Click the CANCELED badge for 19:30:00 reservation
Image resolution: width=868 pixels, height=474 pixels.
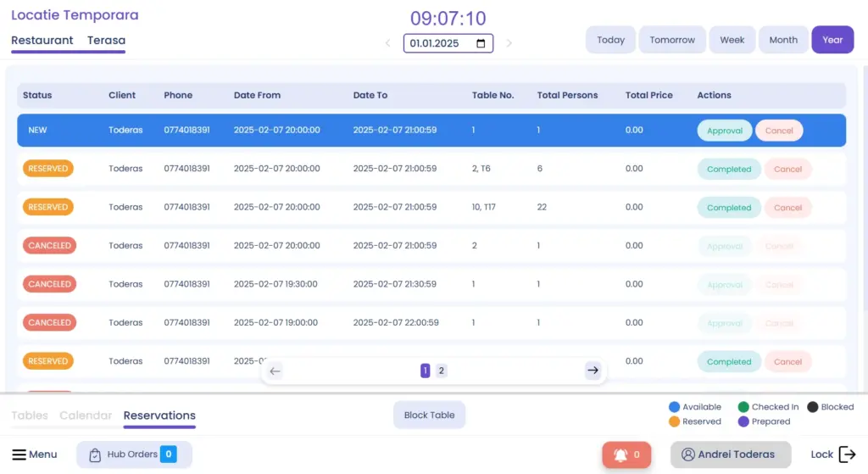coord(49,284)
